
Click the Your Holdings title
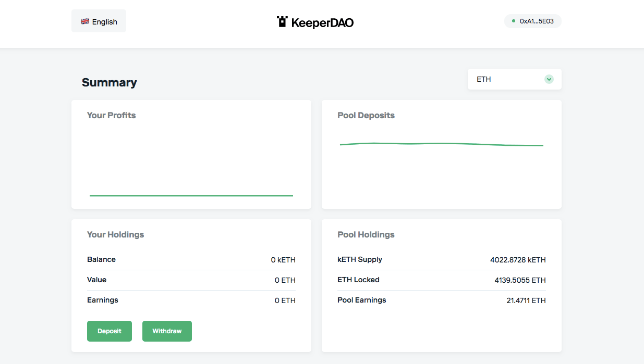click(115, 234)
